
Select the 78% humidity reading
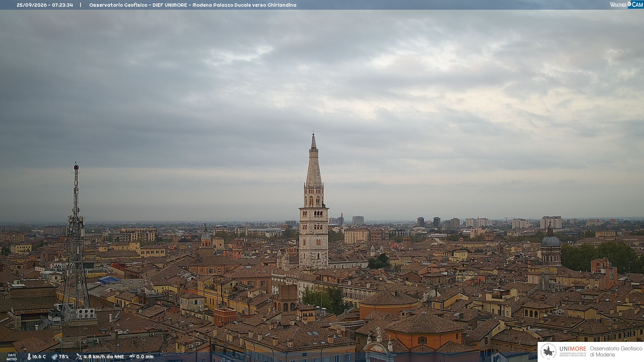[x=64, y=357]
